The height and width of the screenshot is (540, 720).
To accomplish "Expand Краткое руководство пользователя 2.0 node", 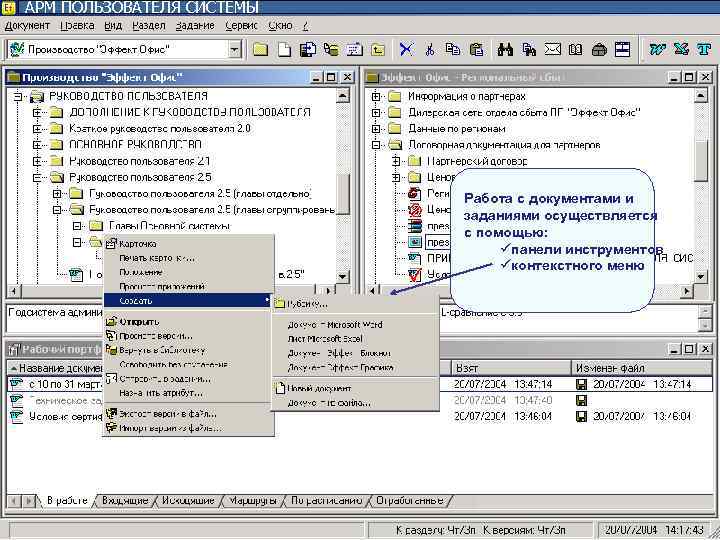I will point(38,129).
